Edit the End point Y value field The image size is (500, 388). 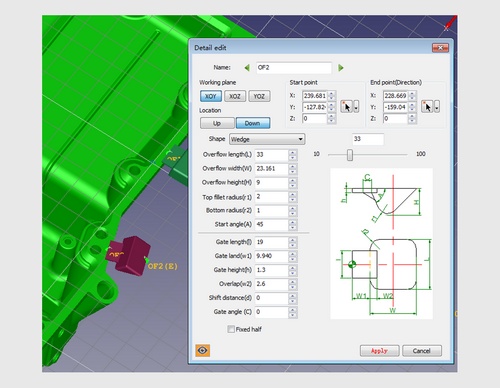click(x=395, y=107)
